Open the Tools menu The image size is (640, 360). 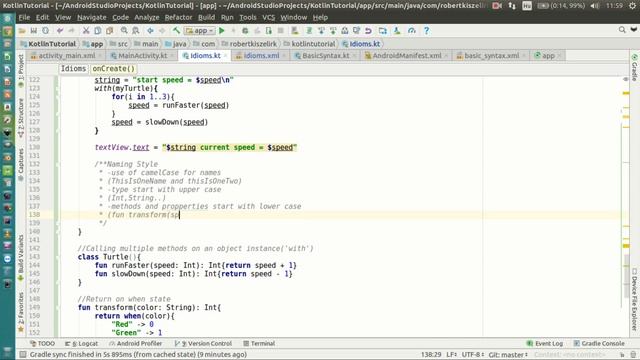[x=247, y=18]
